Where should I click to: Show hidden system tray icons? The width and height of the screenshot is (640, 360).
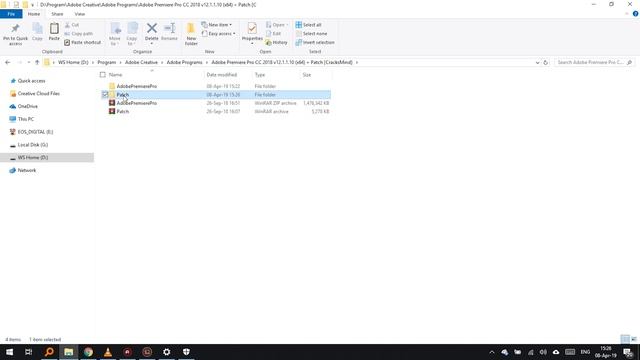click(491, 352)
